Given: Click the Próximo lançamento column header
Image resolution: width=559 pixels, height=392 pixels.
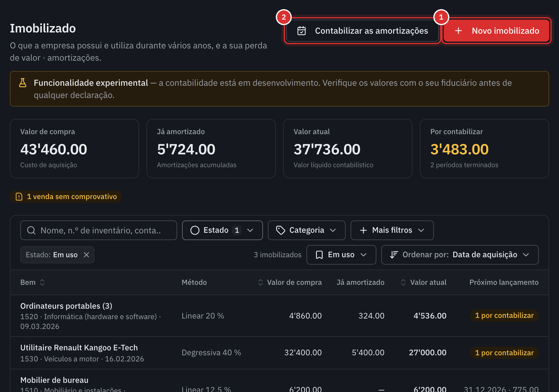Looking at the screenshot, I should 504,282.
